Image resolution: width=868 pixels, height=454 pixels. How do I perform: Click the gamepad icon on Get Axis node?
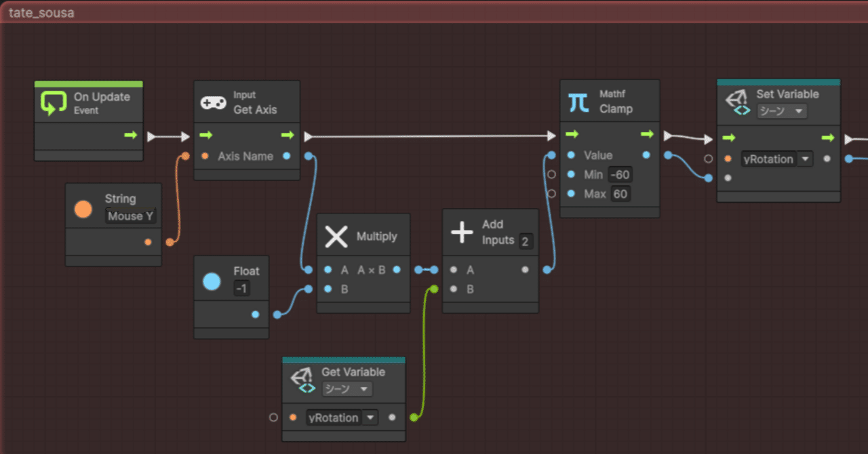[212, 102]
